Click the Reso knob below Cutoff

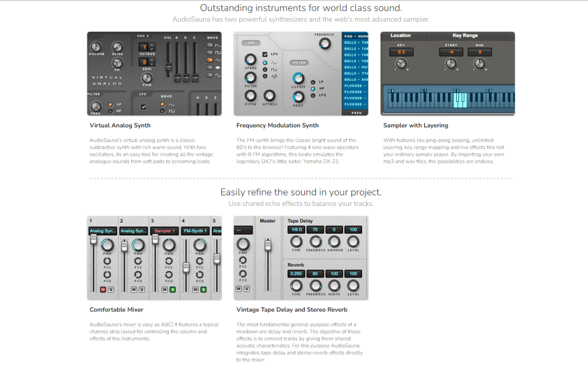(x=298, y=96)
